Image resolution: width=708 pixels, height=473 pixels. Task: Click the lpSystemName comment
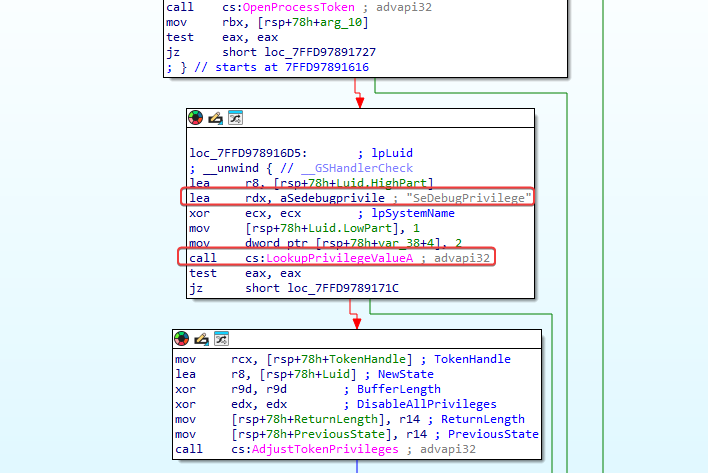(413, 213)
